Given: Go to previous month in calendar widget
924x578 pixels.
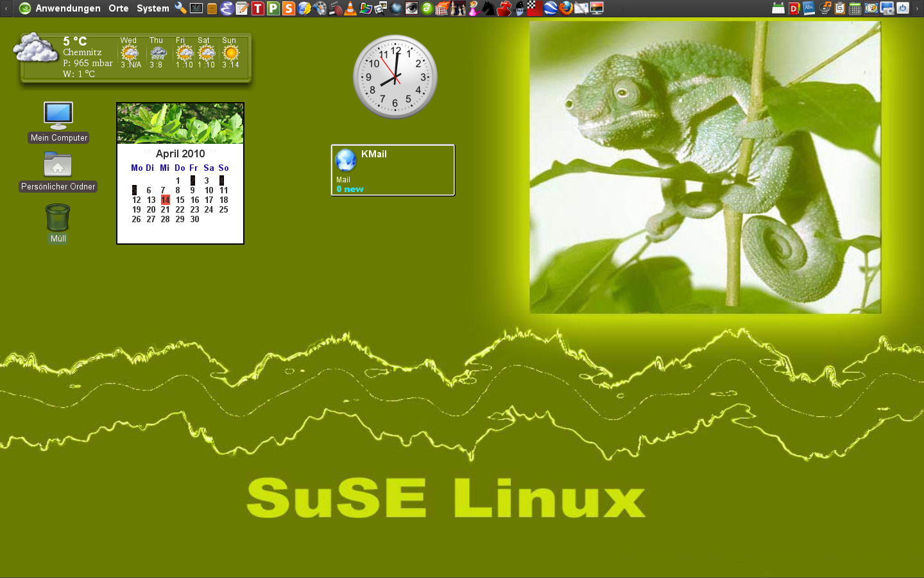Looking at the screenshot, I should (x=148, y=152).
